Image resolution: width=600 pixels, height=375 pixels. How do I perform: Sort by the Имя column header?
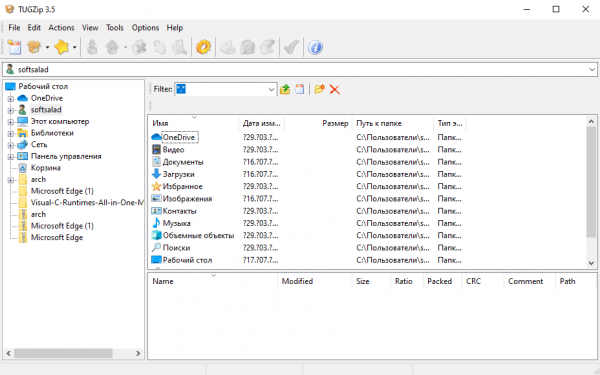click(x=194, y=123)
